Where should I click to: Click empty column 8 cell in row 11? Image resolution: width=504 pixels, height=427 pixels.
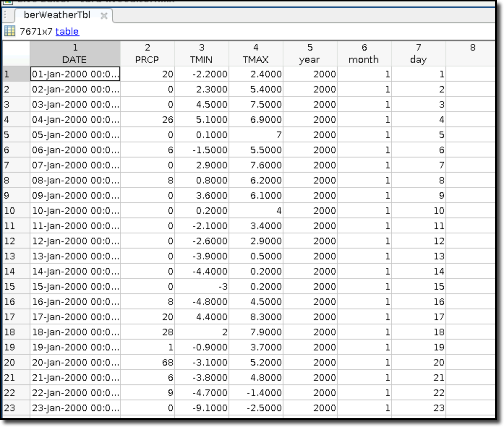click(x=471, y=226)
